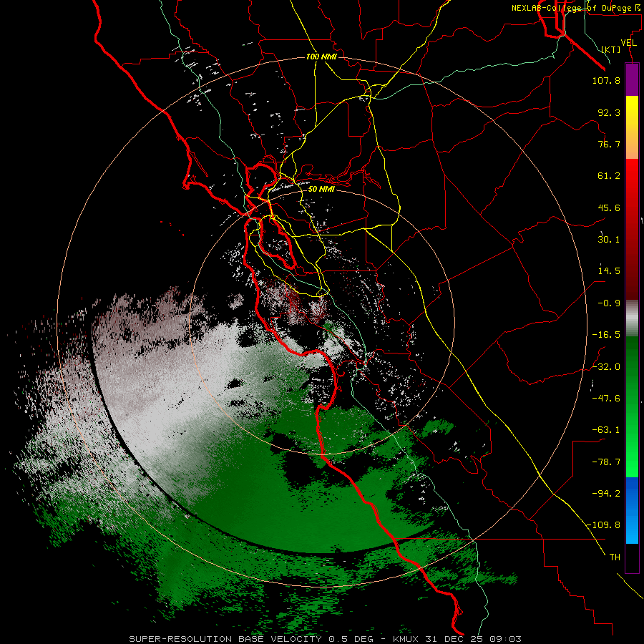Click the 50 NMI range ring label
644x644 pixels.
click(x=321, y=189)
